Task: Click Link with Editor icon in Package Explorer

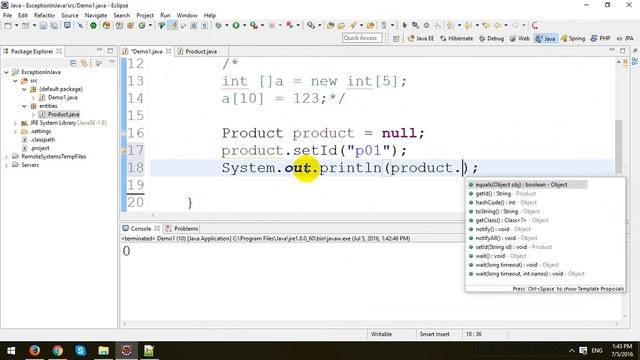Action: [84, 63]
